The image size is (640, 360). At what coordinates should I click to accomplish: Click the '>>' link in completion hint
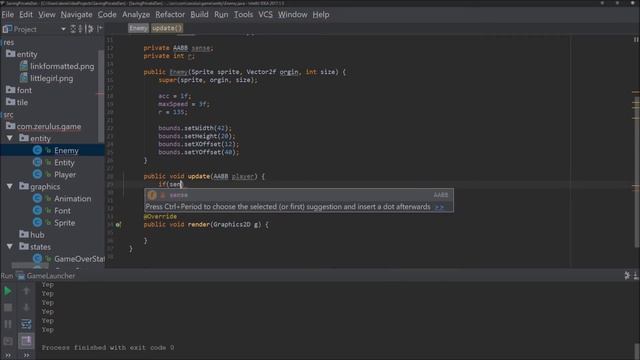pos(439,207)
